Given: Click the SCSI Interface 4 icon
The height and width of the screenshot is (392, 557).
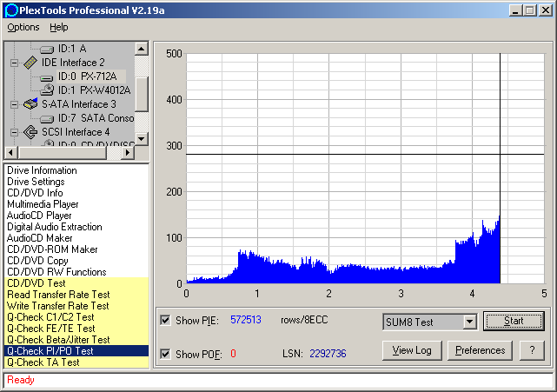Looking at the screenshot, I should [x=30, y=132].
